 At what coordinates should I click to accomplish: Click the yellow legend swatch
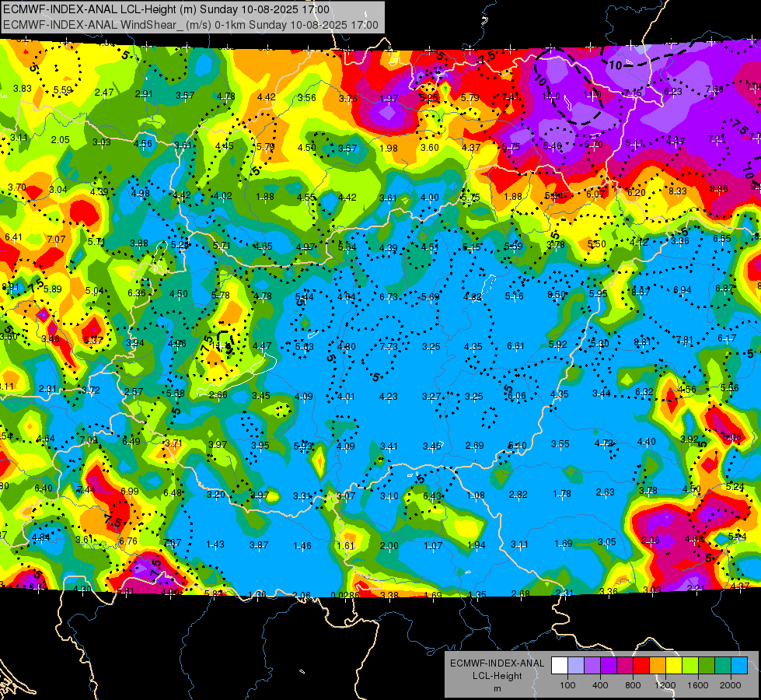tap(674, 666)
